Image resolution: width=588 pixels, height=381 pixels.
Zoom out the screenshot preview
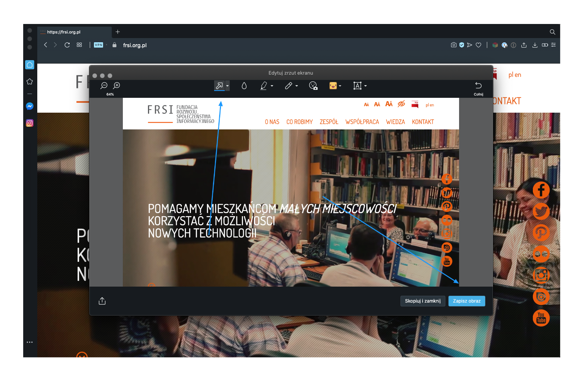click(104, 86)
